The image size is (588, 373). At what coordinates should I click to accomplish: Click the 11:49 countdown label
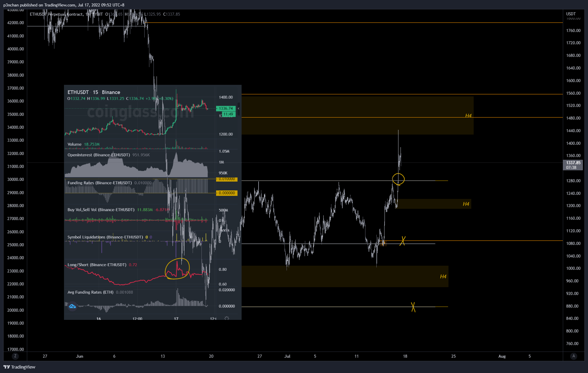click(228, 114)
